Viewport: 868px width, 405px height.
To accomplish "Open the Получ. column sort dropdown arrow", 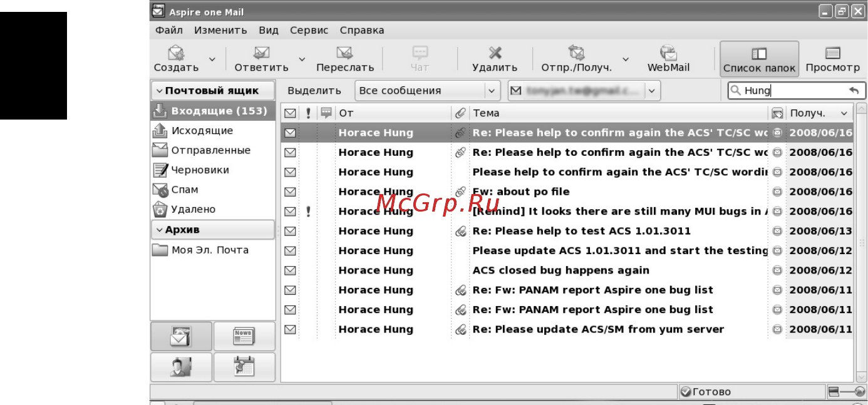I will (844, 113).
